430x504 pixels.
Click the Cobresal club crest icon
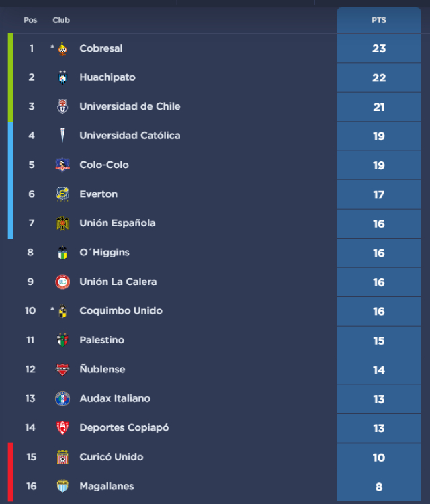[62, 48]
